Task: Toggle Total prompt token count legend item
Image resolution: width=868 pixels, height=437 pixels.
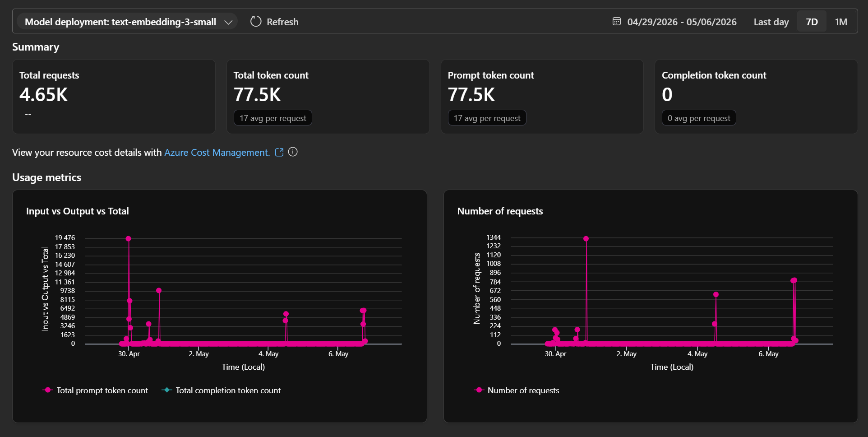Action: point(95,390)
